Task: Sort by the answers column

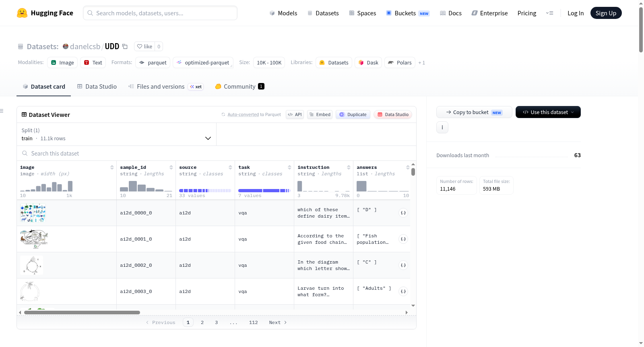Action: point(408,167)
